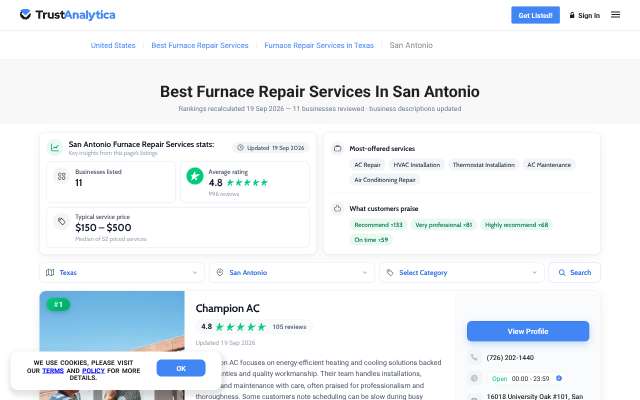640x400 pixels.
Task: Click the San Antonio breadcrumb
Action: pyautogui.click(x=411, y=45)
